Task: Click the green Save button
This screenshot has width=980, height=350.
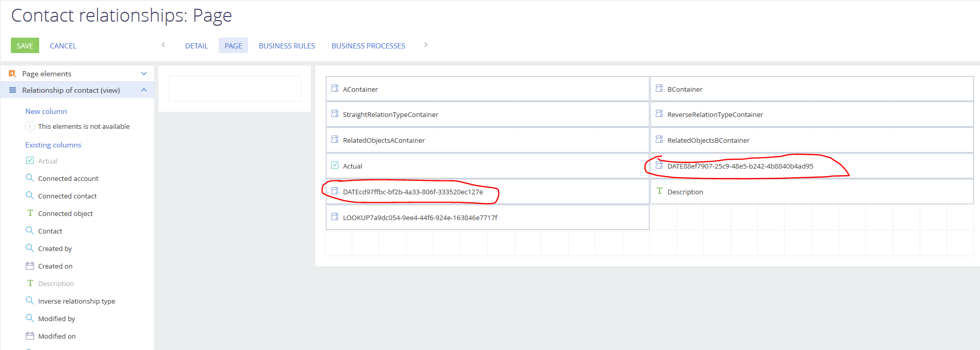Action: point(25,45)
